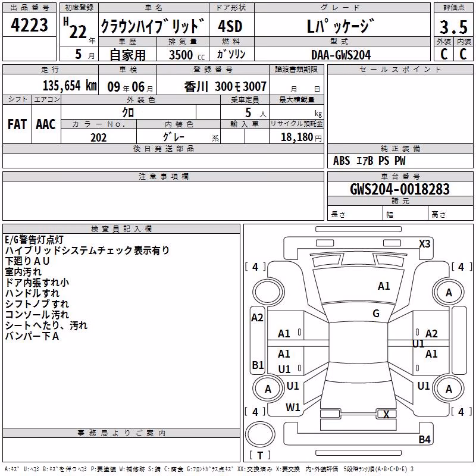Click the color number 202 cell

[x=99, y=137]
